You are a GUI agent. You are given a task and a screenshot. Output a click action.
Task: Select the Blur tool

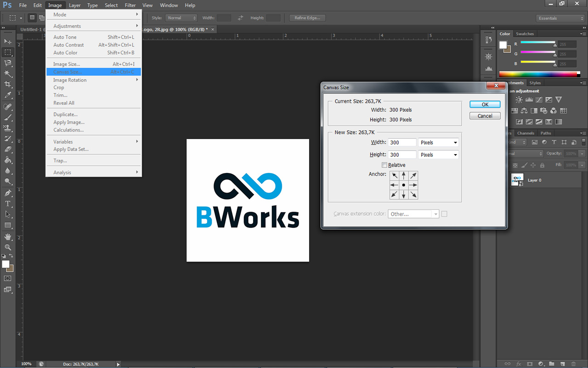pyautogui.click(x=8, y=170)
